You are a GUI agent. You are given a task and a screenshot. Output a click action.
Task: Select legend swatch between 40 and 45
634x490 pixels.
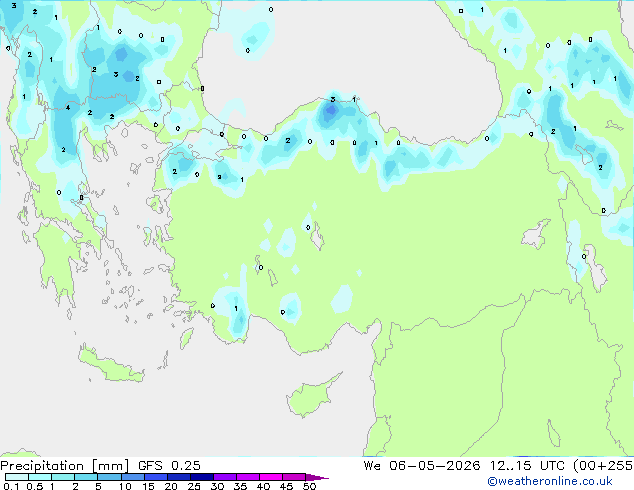pyautogui.click(x=271, y=477)
